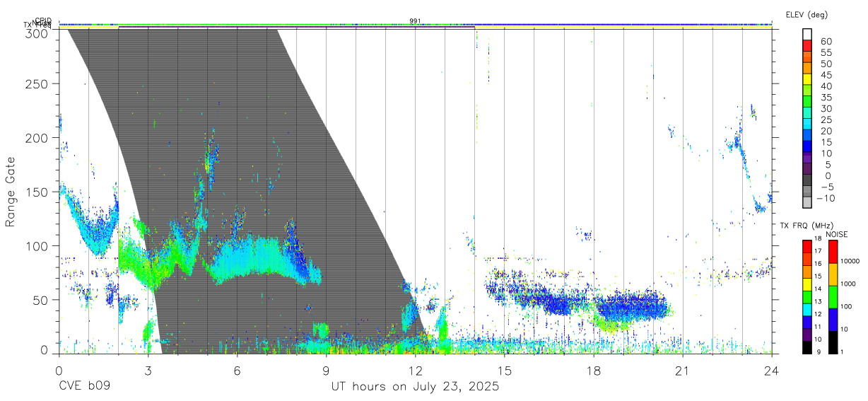Click the '−5' label on the ELEV colorbar

coord(828,187)
